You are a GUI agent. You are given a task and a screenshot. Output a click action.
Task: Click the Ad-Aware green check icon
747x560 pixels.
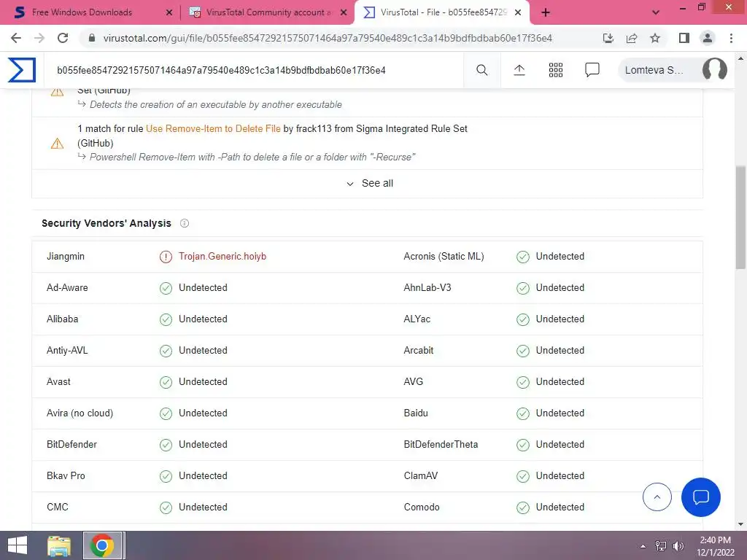[166, 289]
